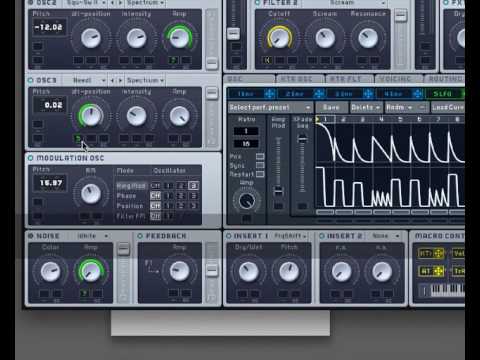Select the 3Env modulation drag handle
The image size is (480, 360).
click(368, 94)
